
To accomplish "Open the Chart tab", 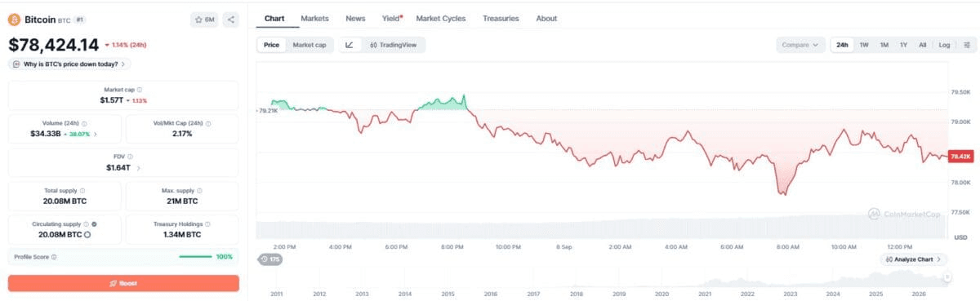I will pos(274,18).
